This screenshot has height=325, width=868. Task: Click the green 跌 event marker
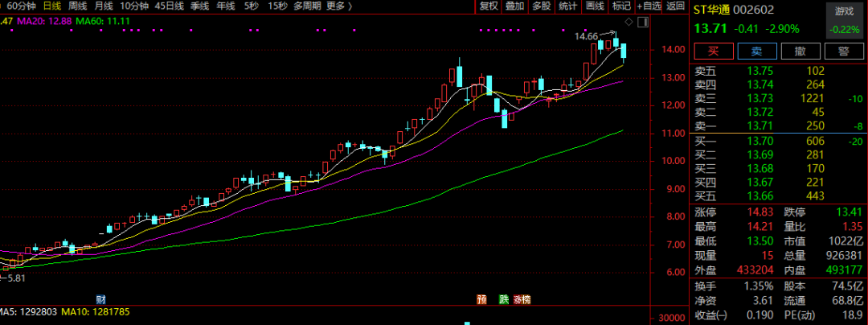pos(504,299)
